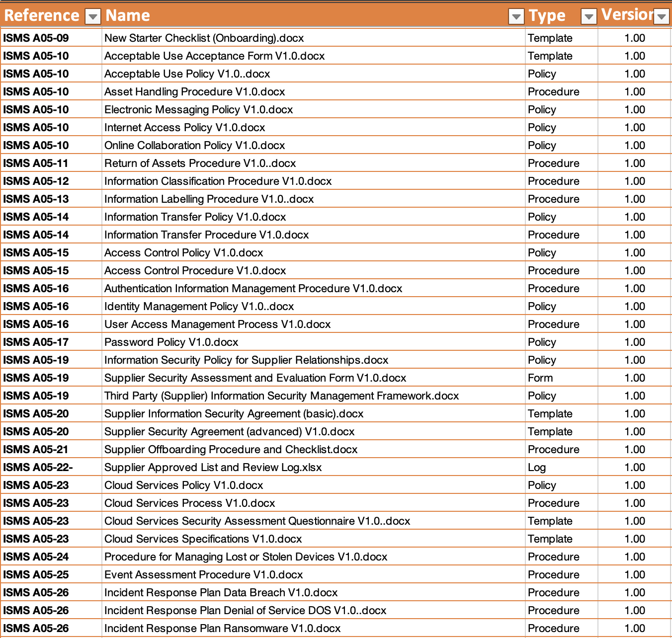Viewport: 672px width, 638px height.
Task: Select Supplier Information Security Agreement (basic).docx cell
Action: click(314, 413)
